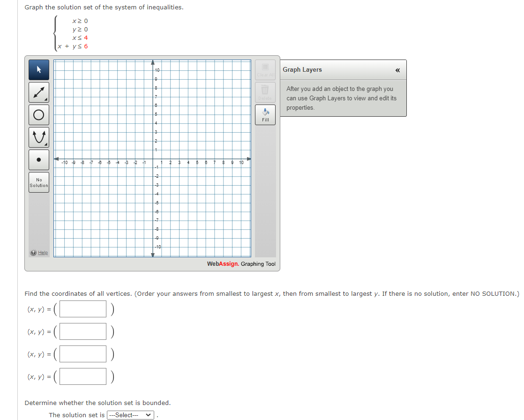
Task: Click the second vertex coordinate input
Action: point(83,331)
